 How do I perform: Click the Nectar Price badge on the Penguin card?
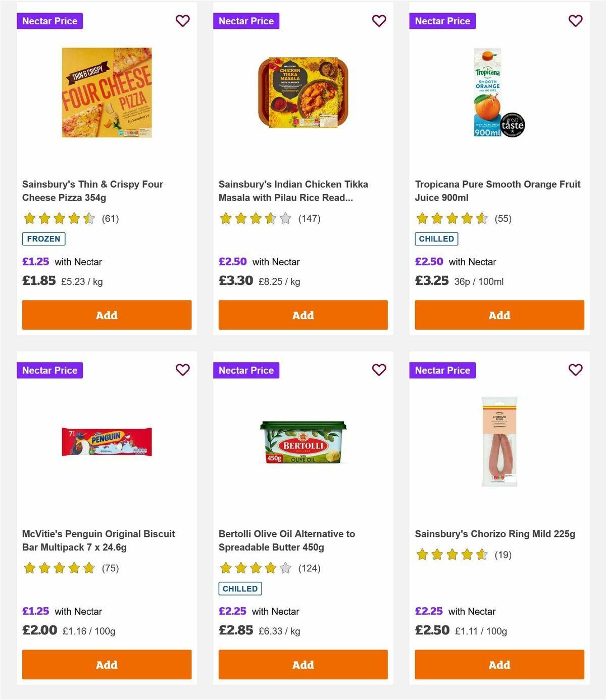pyautogui.click(x=50, y=370)
